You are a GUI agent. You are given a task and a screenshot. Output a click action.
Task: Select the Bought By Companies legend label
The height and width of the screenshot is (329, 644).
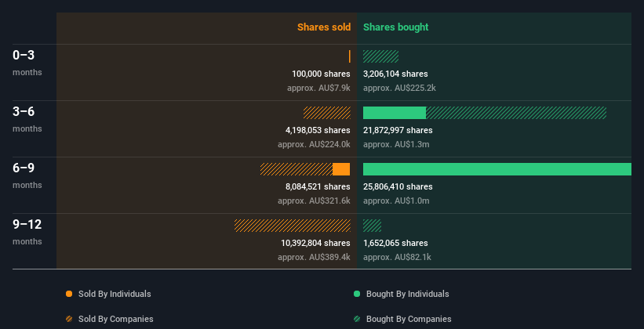(409, 319)
